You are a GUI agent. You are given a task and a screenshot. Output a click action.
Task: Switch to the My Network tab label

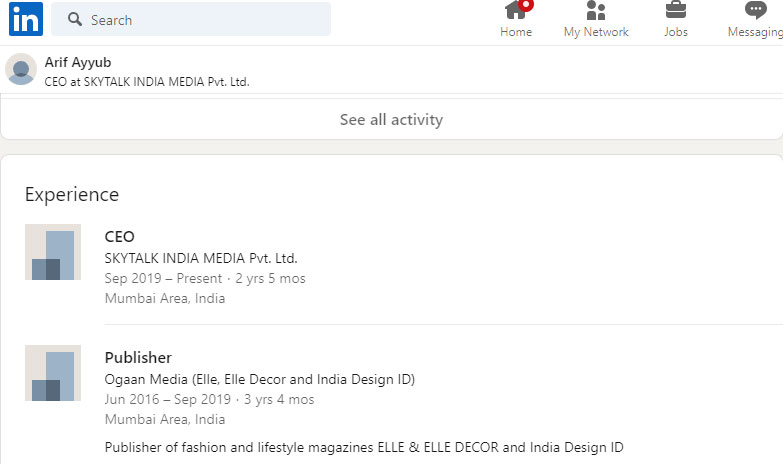(x=596, y=32)
